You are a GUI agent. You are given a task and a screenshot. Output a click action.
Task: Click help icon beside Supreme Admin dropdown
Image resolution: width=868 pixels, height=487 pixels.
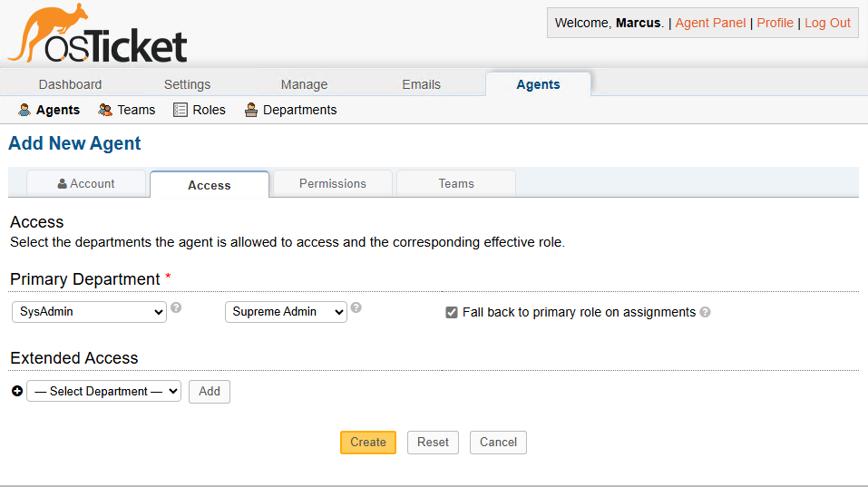[x=356, y=307]
